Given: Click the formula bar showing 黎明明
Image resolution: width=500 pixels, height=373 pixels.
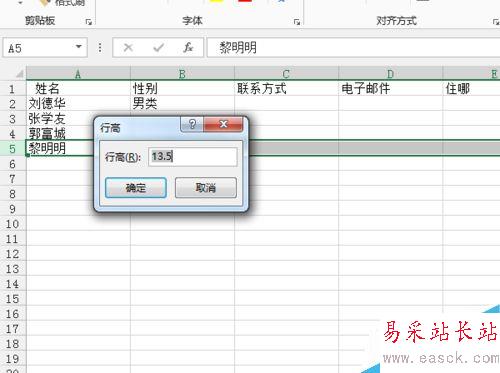Looking at the screenshot, I should [353, 48].
